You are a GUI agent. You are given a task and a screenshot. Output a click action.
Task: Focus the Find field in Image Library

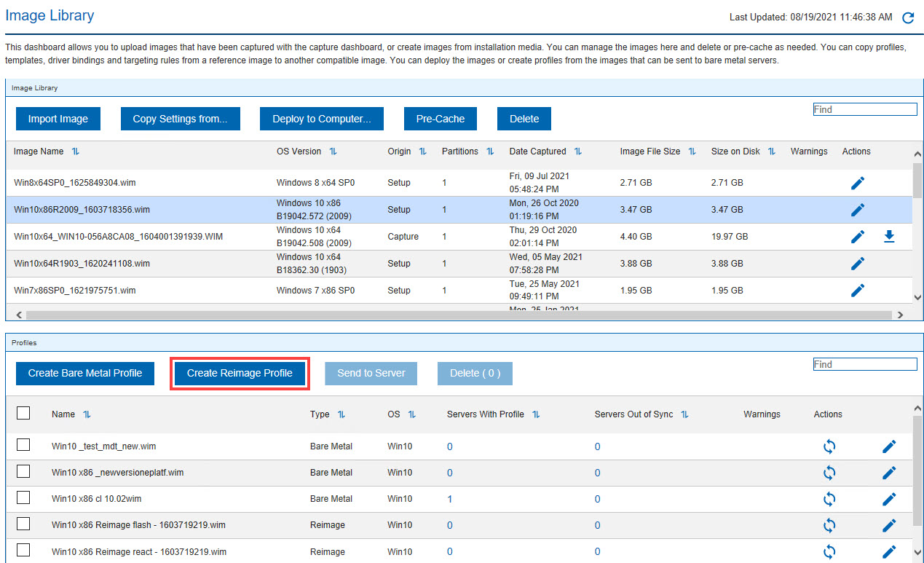[x=864, y=109]
